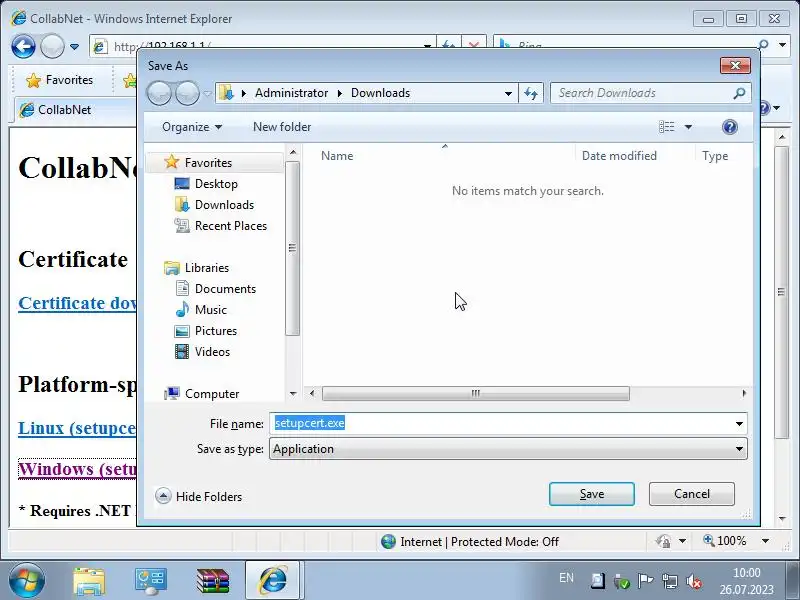
Task: Open the Change your view icon
Action: click(666, 127)
